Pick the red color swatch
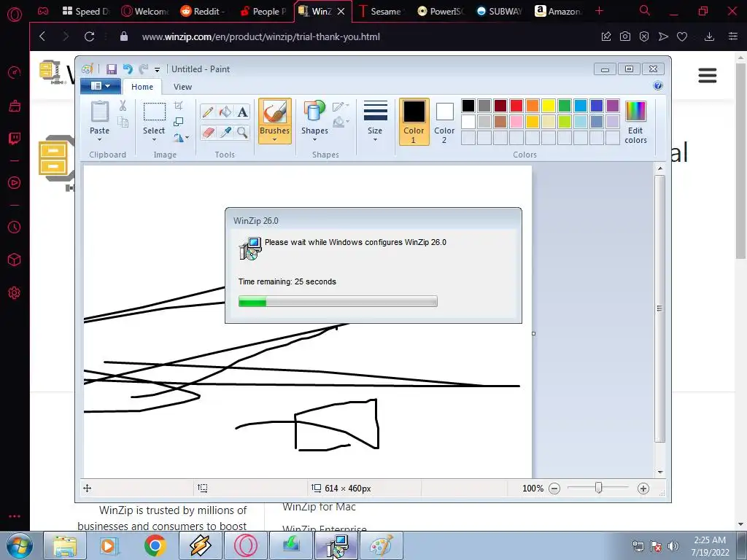The image size is (747, 560). [516, 106]
